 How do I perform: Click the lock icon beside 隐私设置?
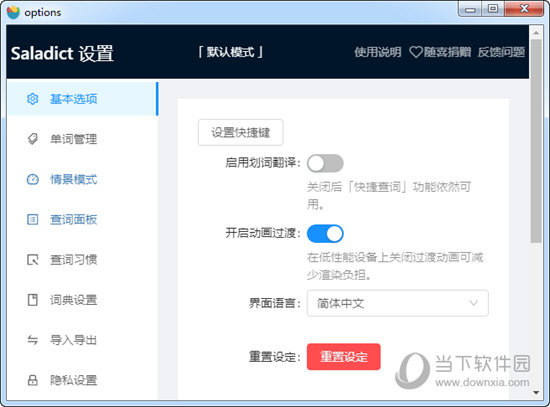(x=33, y=380)
